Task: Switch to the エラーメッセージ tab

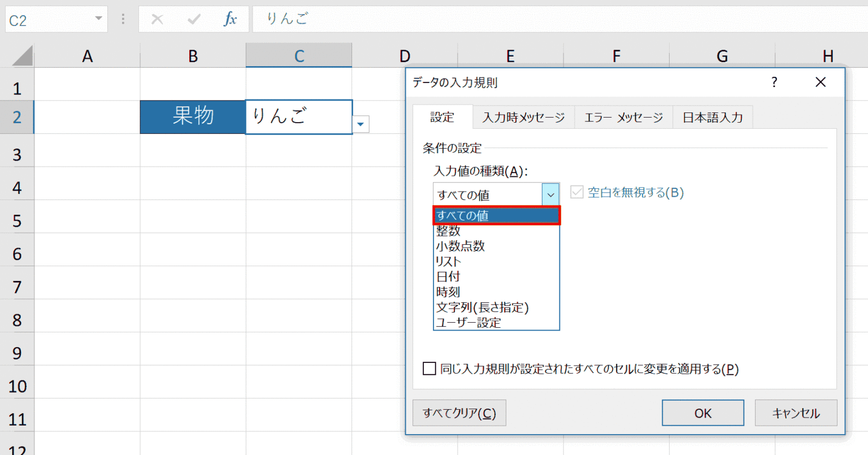Action: click(623, 117)
